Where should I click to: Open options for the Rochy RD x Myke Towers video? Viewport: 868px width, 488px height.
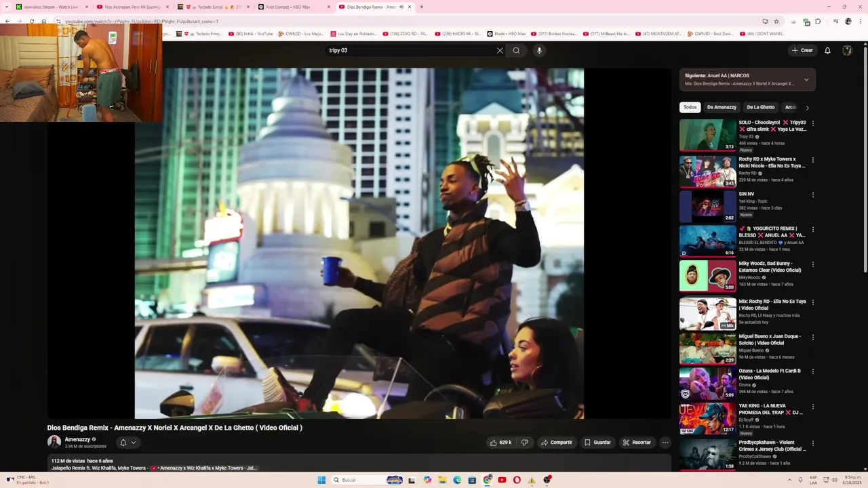812,160
